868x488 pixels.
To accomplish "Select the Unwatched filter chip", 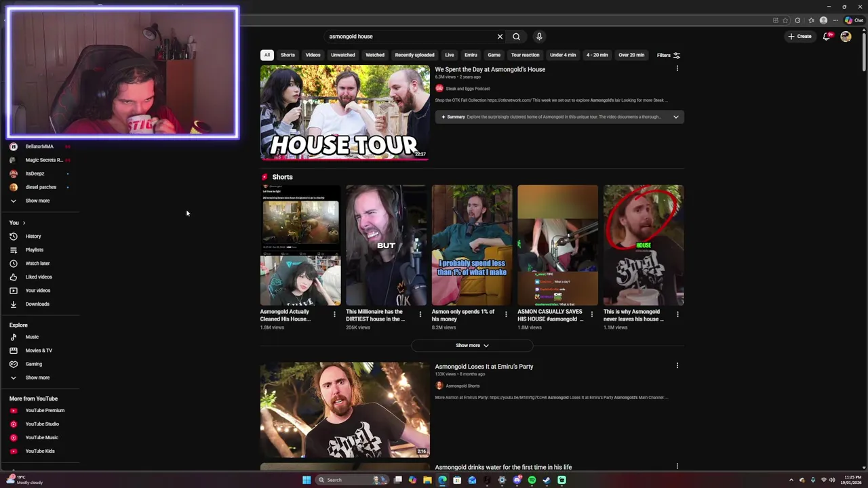I will 342,55.
